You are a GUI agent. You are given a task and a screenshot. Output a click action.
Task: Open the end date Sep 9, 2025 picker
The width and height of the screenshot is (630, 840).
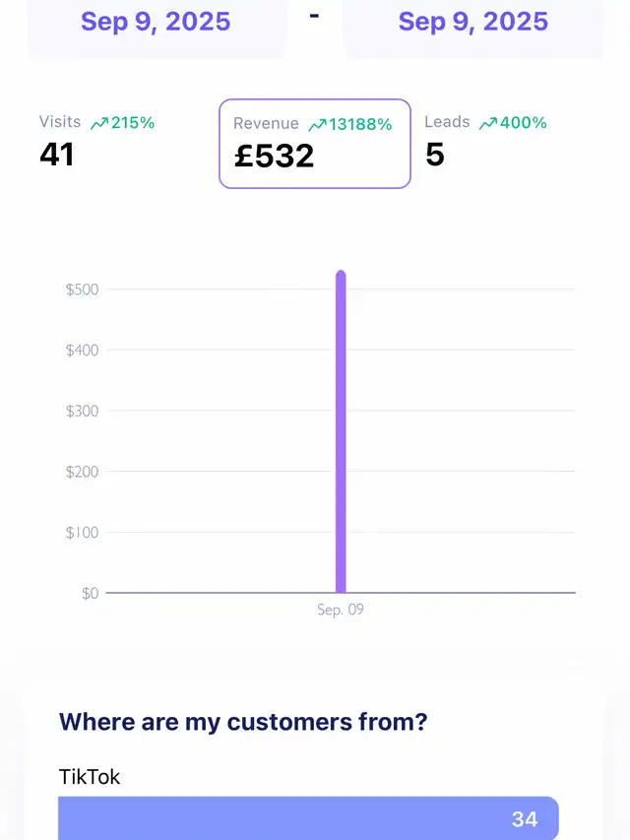coord(473,22)
